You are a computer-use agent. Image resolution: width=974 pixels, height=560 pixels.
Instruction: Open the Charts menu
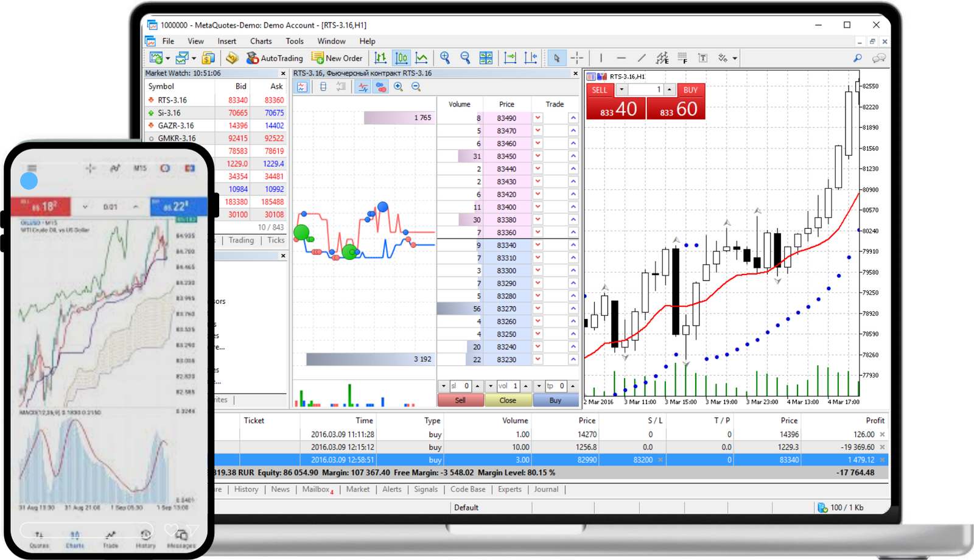click(x=261, y=41)
